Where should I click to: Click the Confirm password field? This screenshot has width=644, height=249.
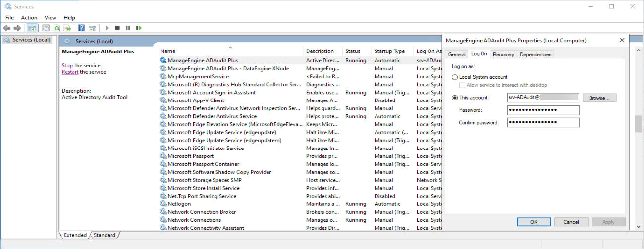coord(543,122)
